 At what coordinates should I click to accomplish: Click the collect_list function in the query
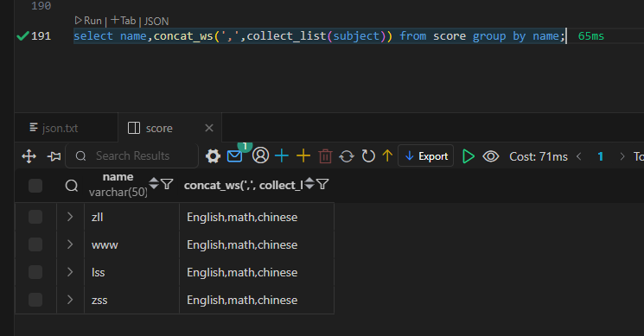click(x=286, y=36)
